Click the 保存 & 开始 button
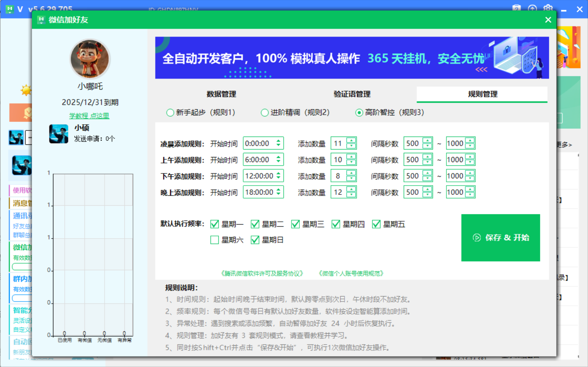 click(x=501, y=238)
